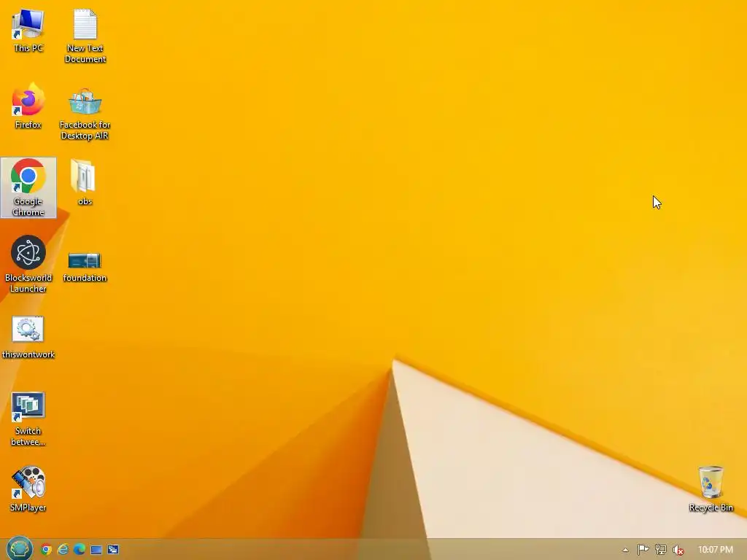This screenshot has height=560, width=747.
Task: Select the This PC desktop icon
Action: pos(28,31)
